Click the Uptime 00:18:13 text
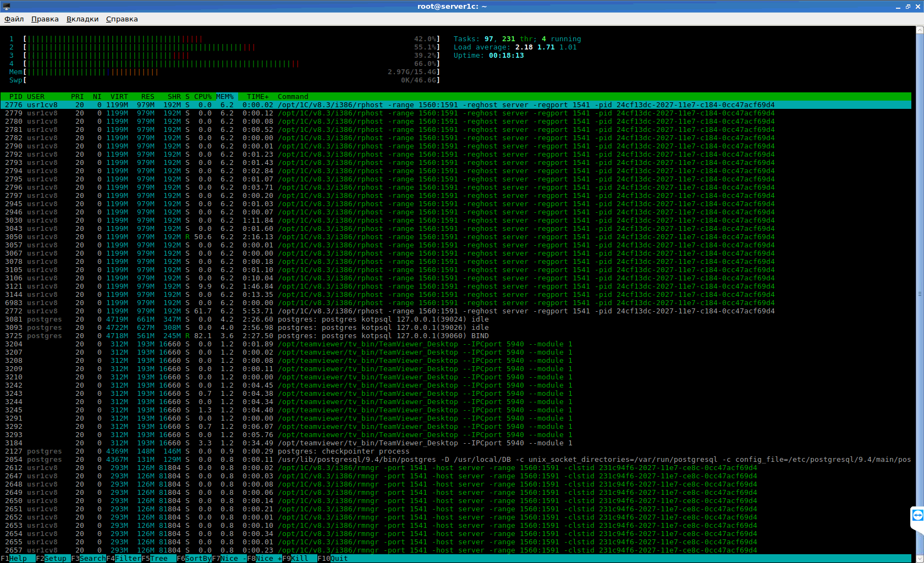924x563 pixels. [489, 56]
